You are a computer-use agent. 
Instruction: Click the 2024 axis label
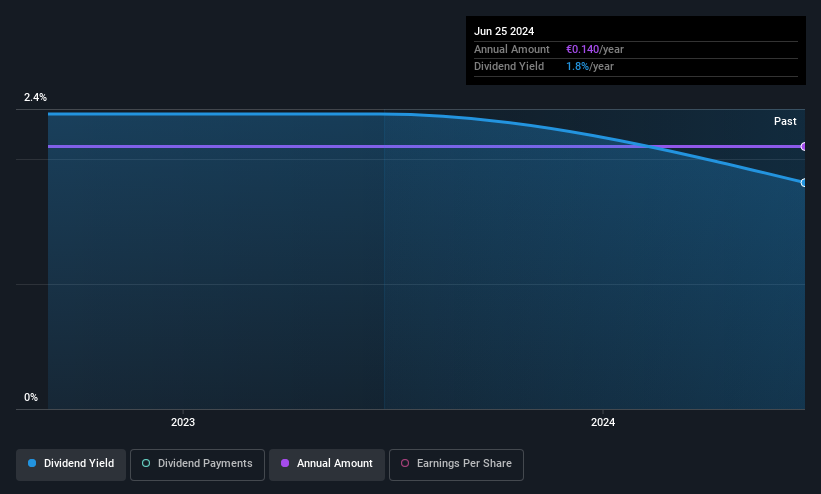[x=603, y=422]
